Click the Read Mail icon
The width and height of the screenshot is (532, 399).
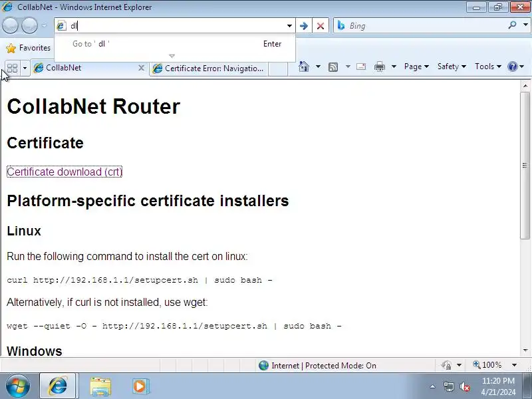point(361,66)
